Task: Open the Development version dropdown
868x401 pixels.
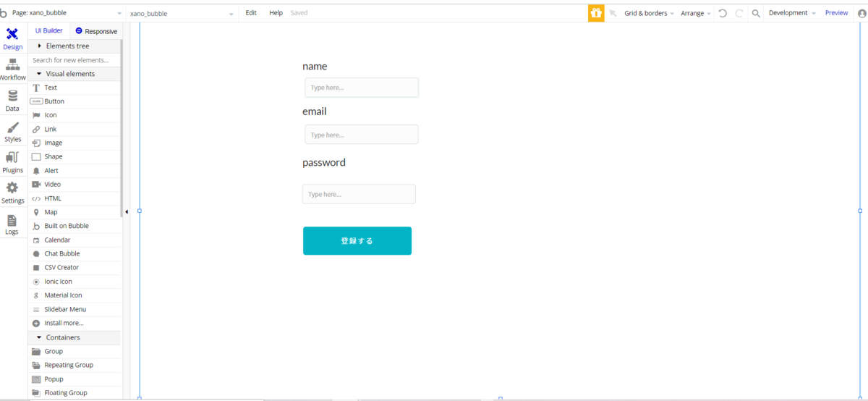Action: tap(792, 13)
